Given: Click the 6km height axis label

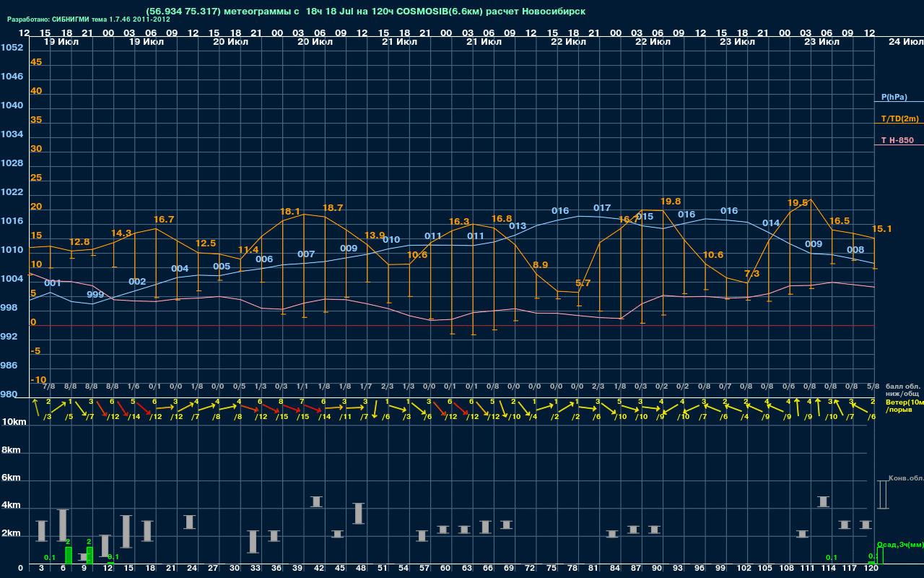Looking at the screenshot, I should (x=12, y=478).
